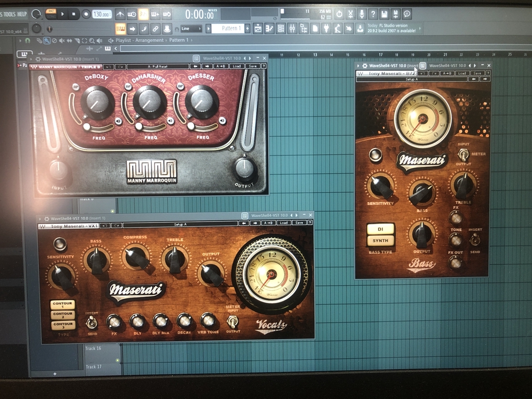Open the TOOLS menu
This screenshot has width=532, height=399.
[10, 14]
